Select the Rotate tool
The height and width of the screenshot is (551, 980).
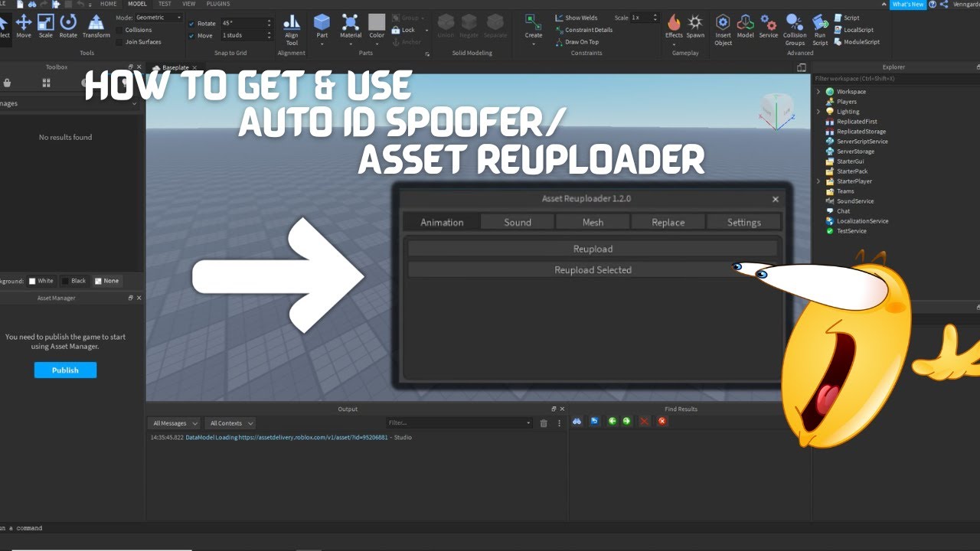(68, 26)
